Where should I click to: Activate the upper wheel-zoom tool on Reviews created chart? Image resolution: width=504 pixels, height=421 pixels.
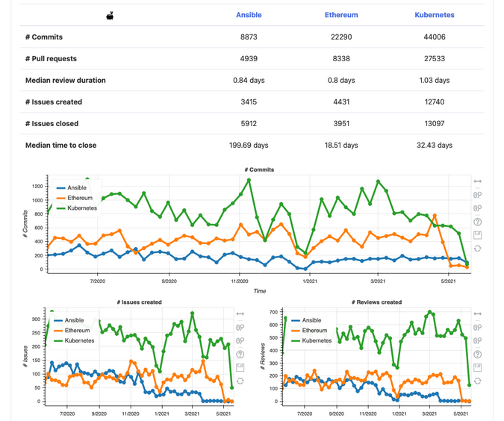click(477, 328)
